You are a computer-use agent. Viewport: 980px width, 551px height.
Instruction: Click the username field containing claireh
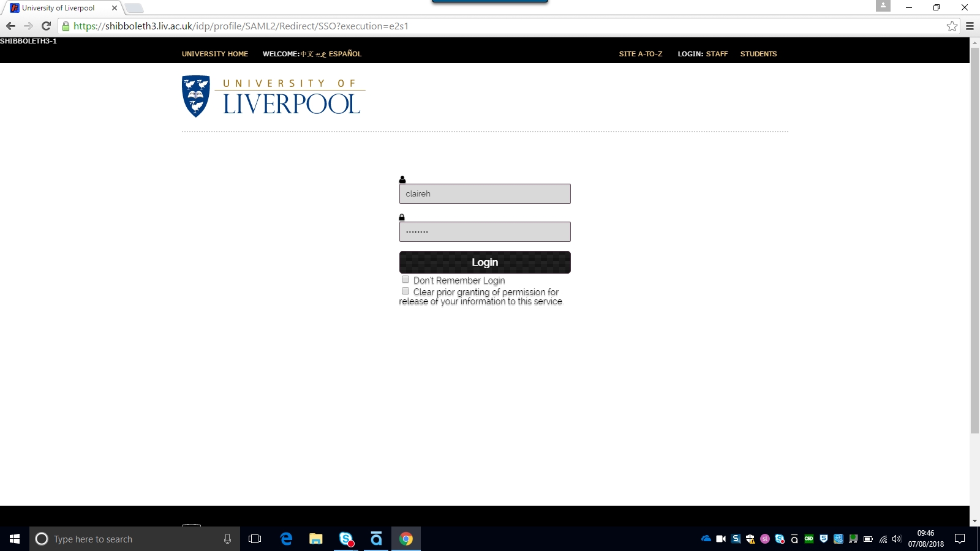[x=484, y=193]
